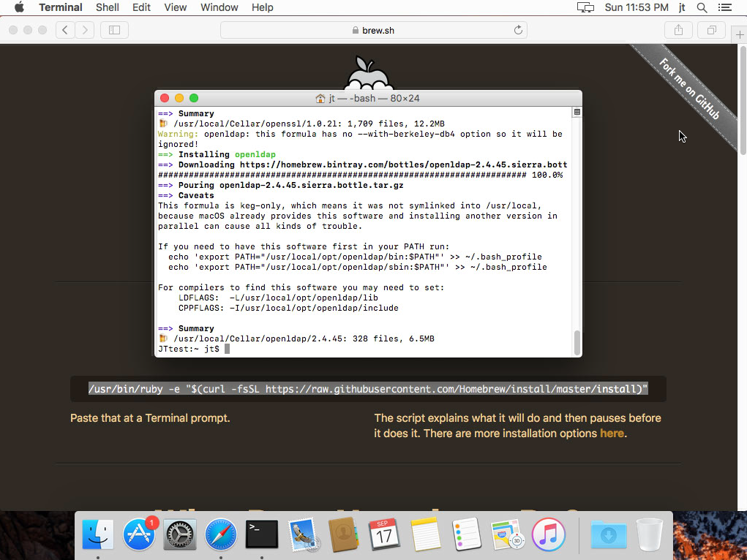Click the Paste that at a Terminal prompt text
Viewport: 747px width, 560px height.
coord(150,418)
